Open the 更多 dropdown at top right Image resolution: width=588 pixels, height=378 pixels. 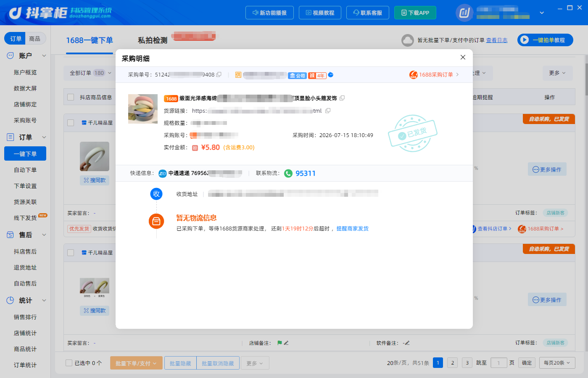(x=557, y=73)
